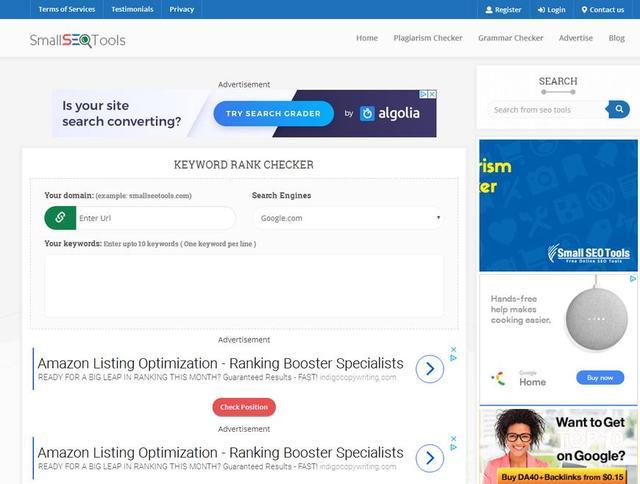Click the red Check Position button
This screenshot has width=640, height=484.
[244, 407]
